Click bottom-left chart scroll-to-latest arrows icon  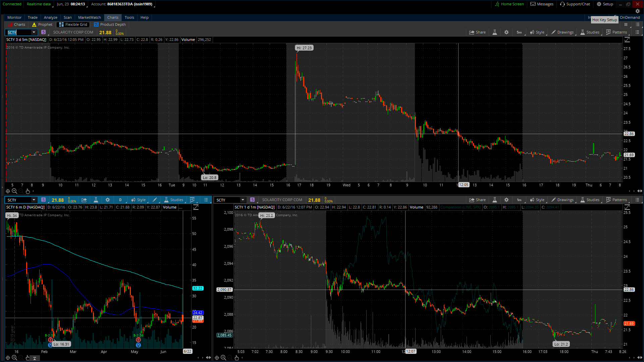208,358
